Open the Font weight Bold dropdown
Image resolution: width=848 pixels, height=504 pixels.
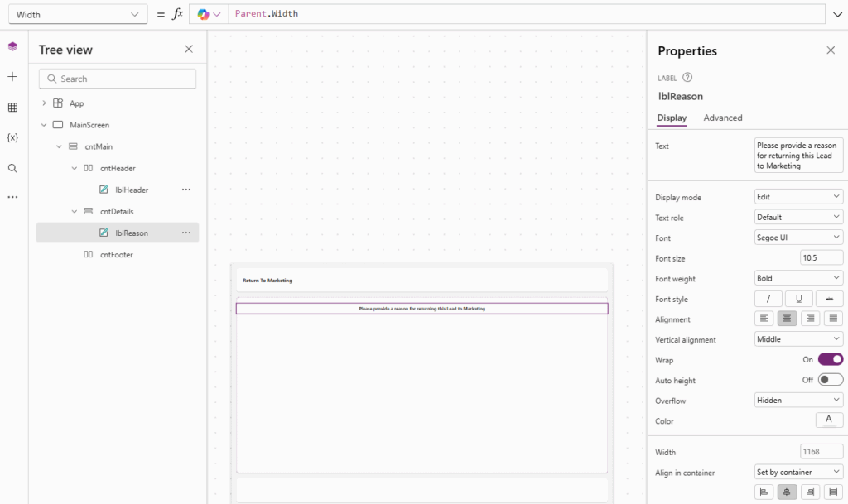click(798, 278)
